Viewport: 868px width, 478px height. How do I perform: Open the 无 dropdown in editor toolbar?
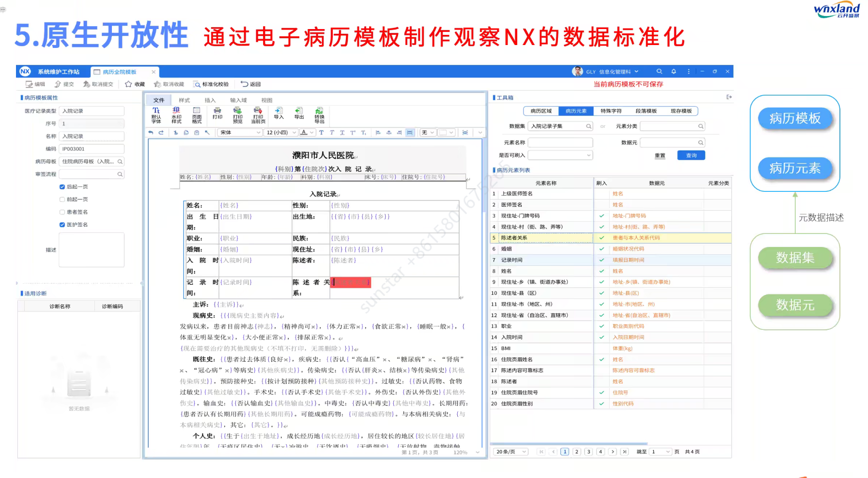pyautogui.click(x=427, y=133)
